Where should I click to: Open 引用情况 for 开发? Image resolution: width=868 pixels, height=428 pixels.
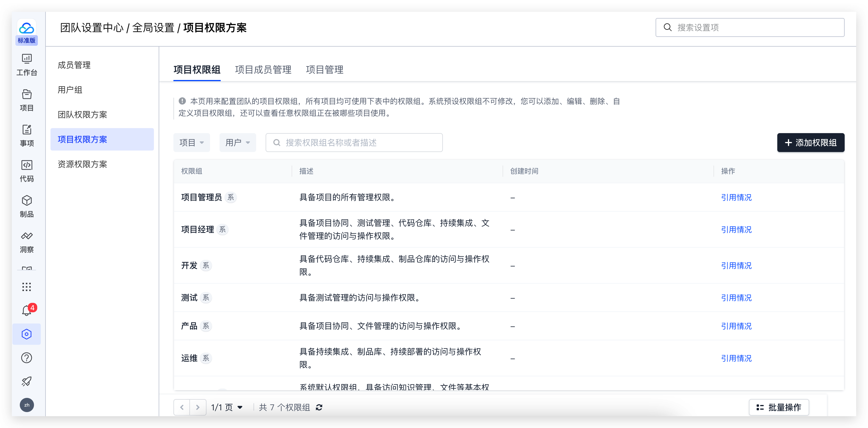pos(736,265)
